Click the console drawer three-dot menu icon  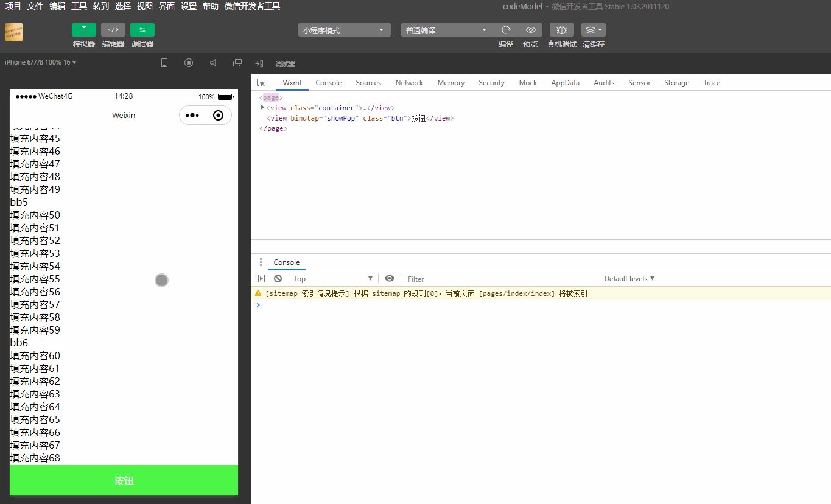pyautogui.click(x=261, y=262)
